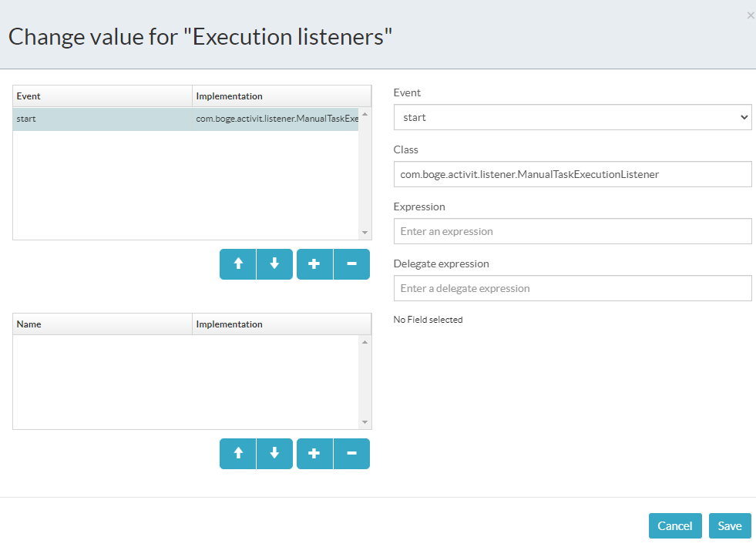Click the Name column header
The height and width of the screenshot is (547, 756).
[x=102, y=324]
